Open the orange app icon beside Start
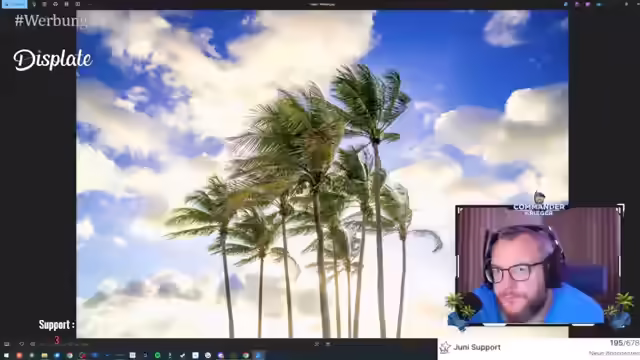This screenshot has height=360, width=640. (x=19, y=356)
